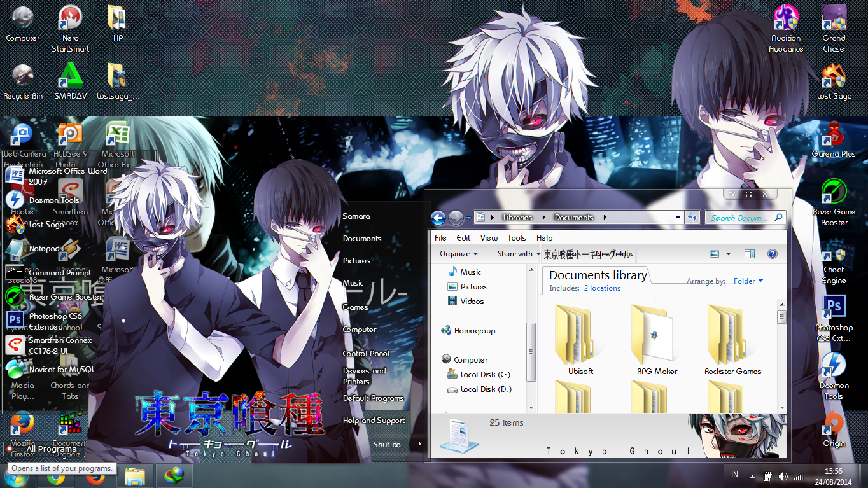This screenshot has height=488, width=868.
Task: Show hidden icons in the system tray
Action: point(753,476)
